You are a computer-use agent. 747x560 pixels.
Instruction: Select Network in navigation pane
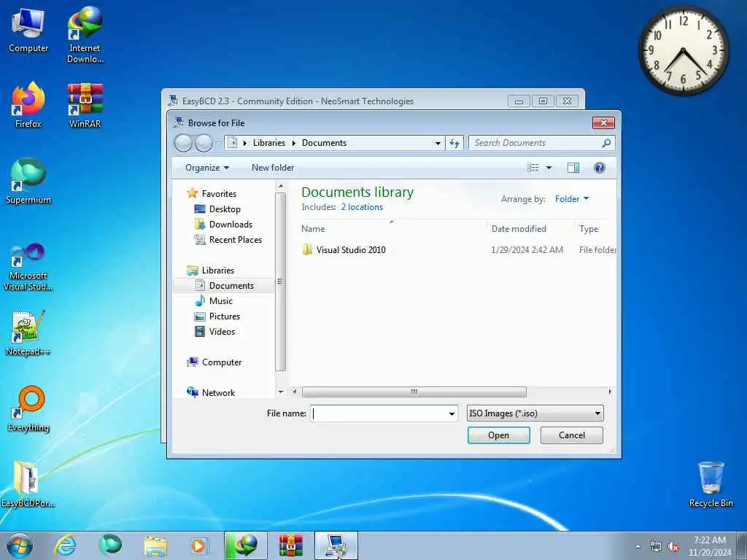click(x=218, y=393)
